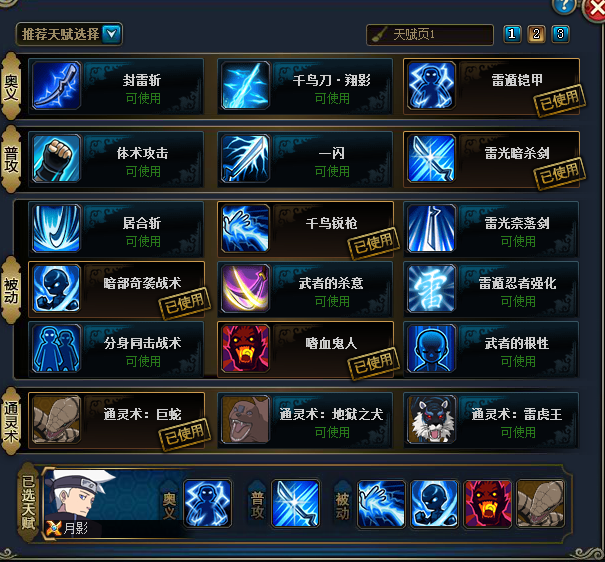The image size is (605, 562).
Task: Click the 雷光奈落剑 可使用 talent entry
Action: [491, 229]
